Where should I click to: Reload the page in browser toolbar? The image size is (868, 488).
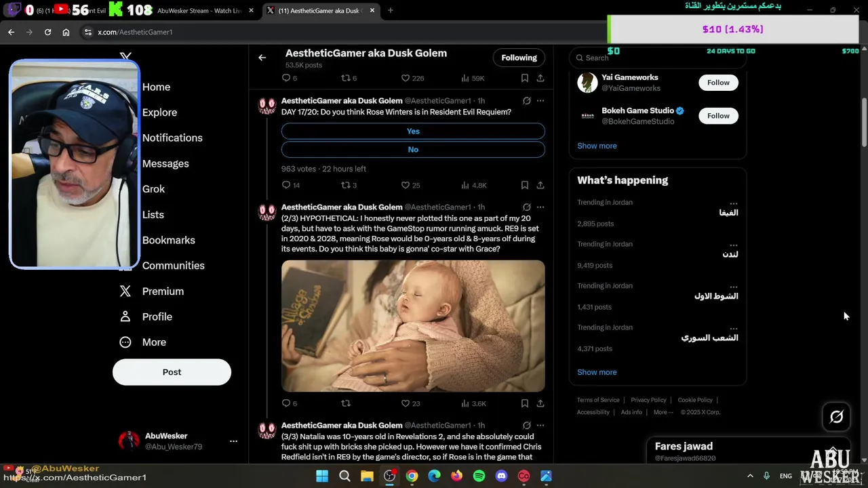pyautogui.click(x=47, y=32)
